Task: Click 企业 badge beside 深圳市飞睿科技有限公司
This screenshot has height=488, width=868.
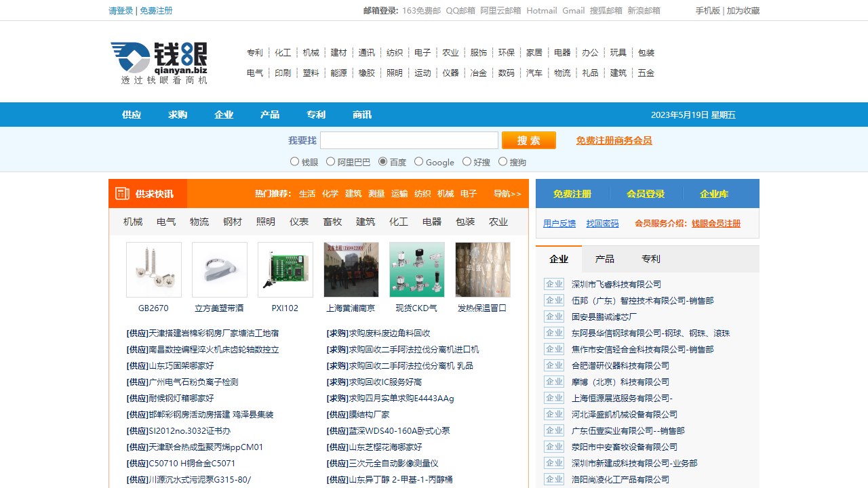Action: [554, 284]
